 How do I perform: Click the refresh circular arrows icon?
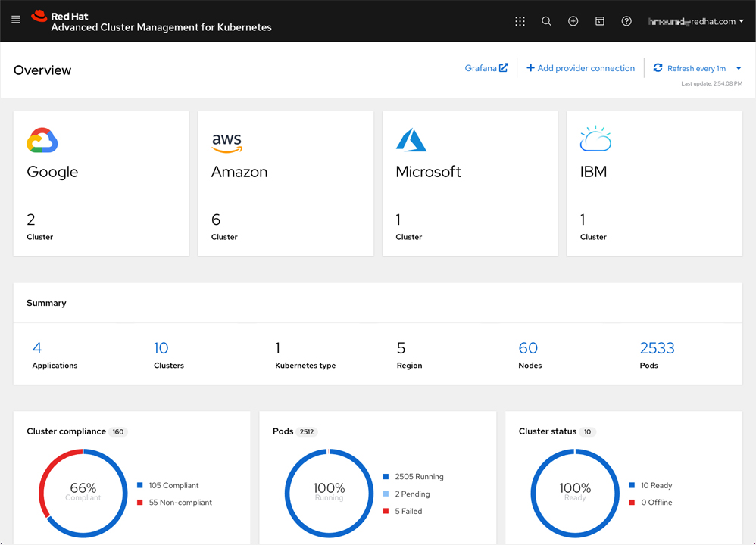tap(658, 68)
